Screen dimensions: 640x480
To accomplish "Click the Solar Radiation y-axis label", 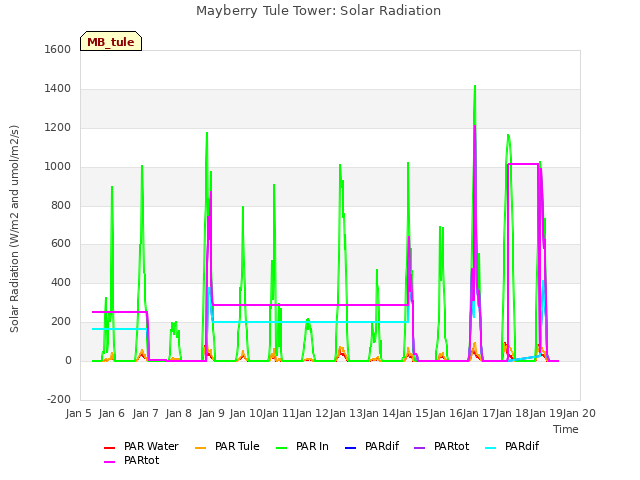I will tap(14, 229).
